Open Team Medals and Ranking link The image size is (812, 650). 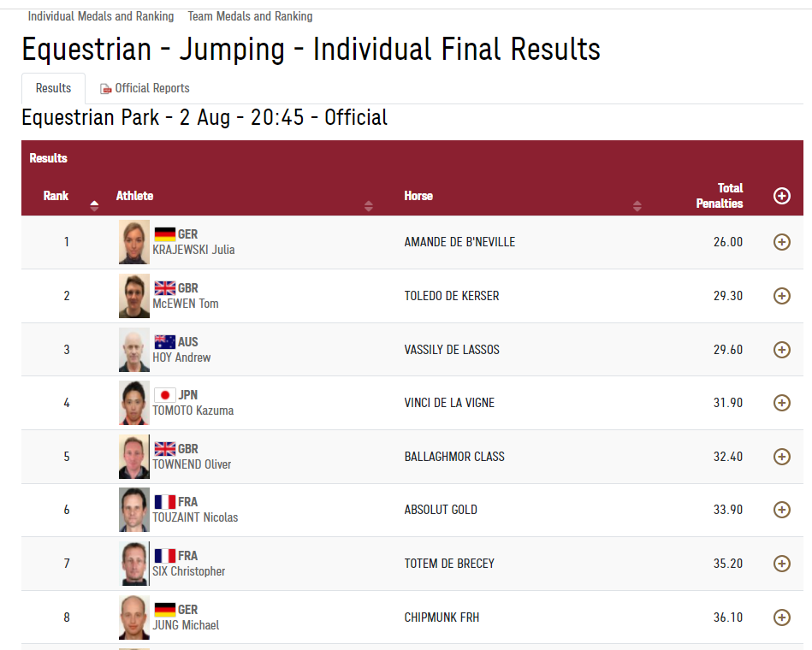pos(250,16)
